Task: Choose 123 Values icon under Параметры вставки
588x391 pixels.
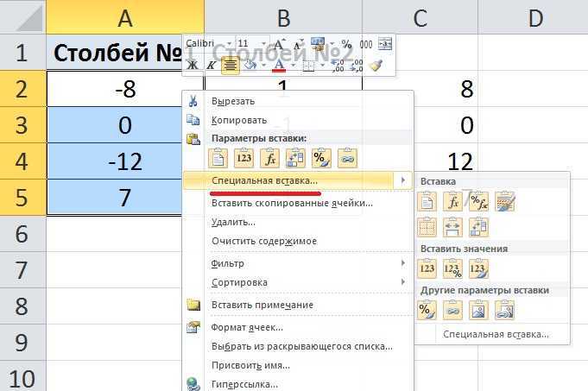Action: click(x=243, y=158)
